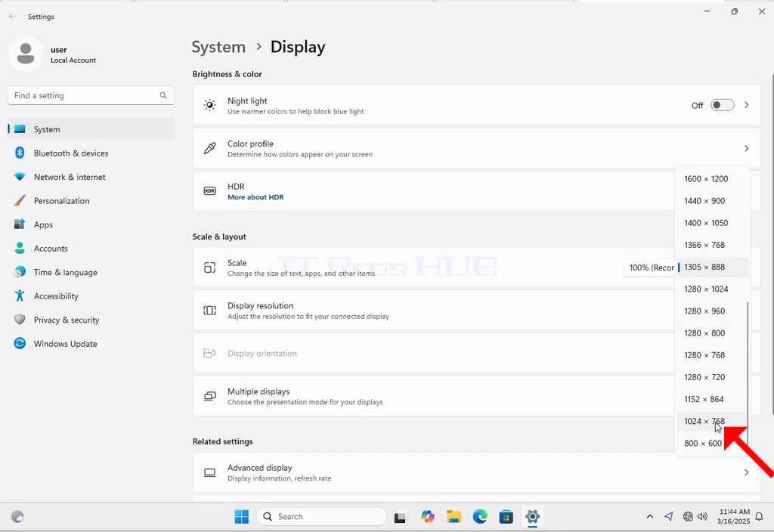Choose 1024 × 768 resolution
This screenshot has height=532, width=774.
[712, 421]
